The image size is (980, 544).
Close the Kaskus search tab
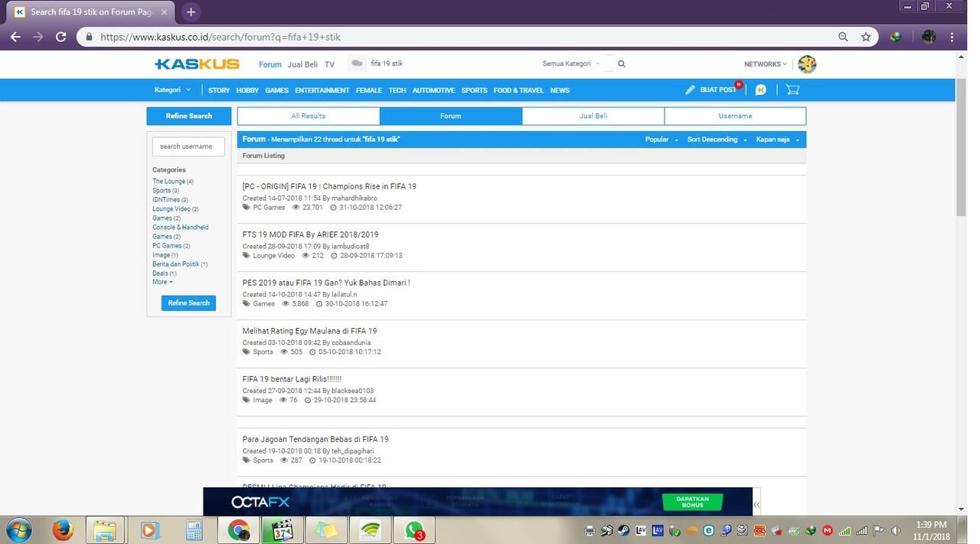164,12
